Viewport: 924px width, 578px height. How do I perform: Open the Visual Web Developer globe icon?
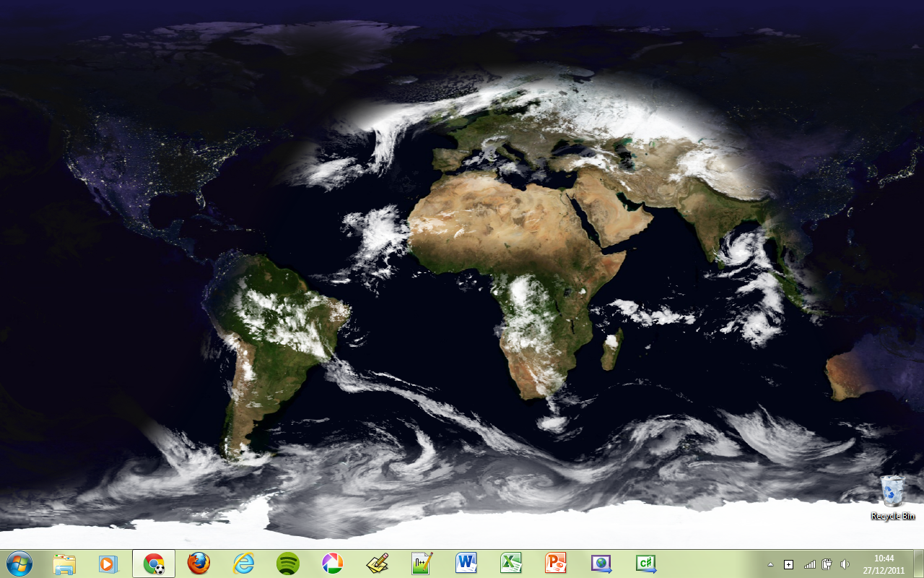[601, 564]
